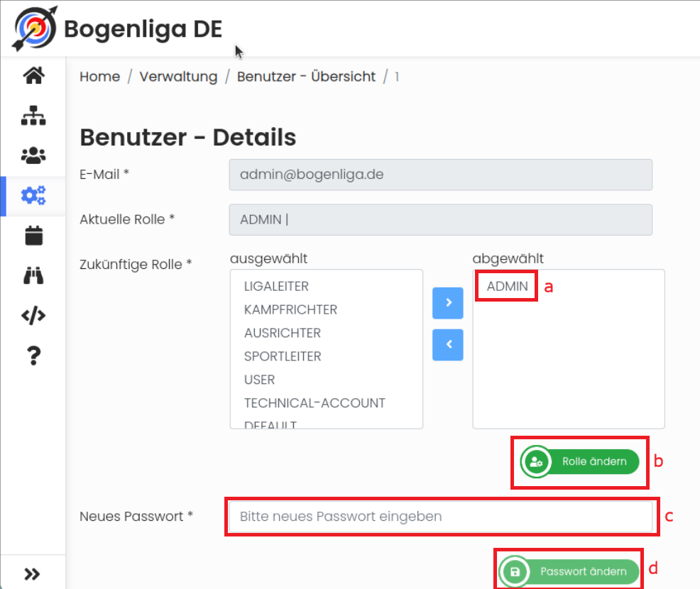Viewport: 700px width, 589px height.
Task: Click the Bogenliga DE title text
Action: (143, 29)
